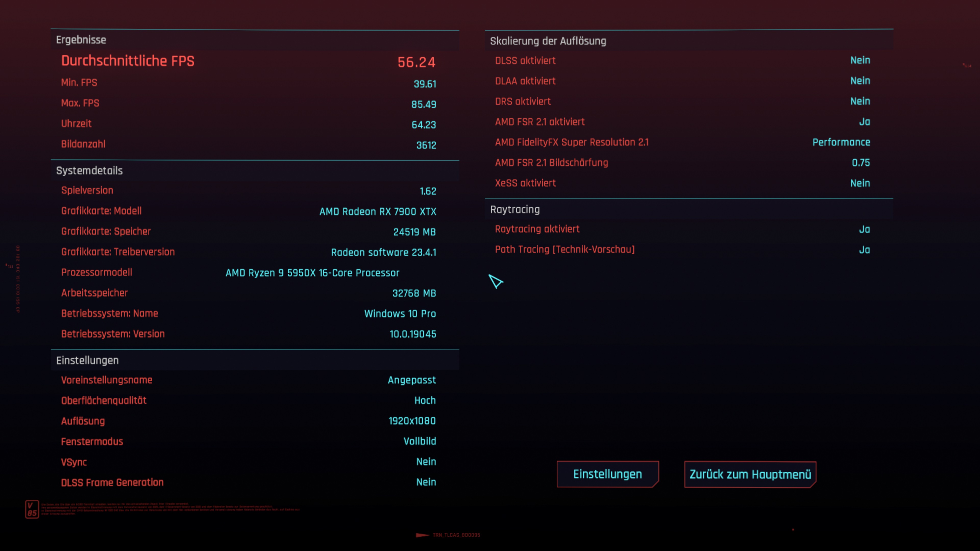Click the Einstellungen button at bottom

607,474
